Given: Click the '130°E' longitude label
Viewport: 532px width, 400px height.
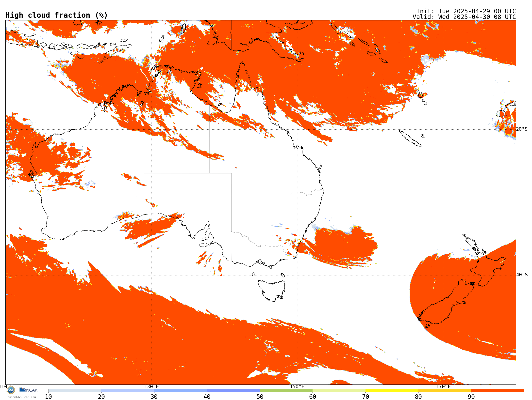Looking at the screenshot, I should [x=151, y=386].
